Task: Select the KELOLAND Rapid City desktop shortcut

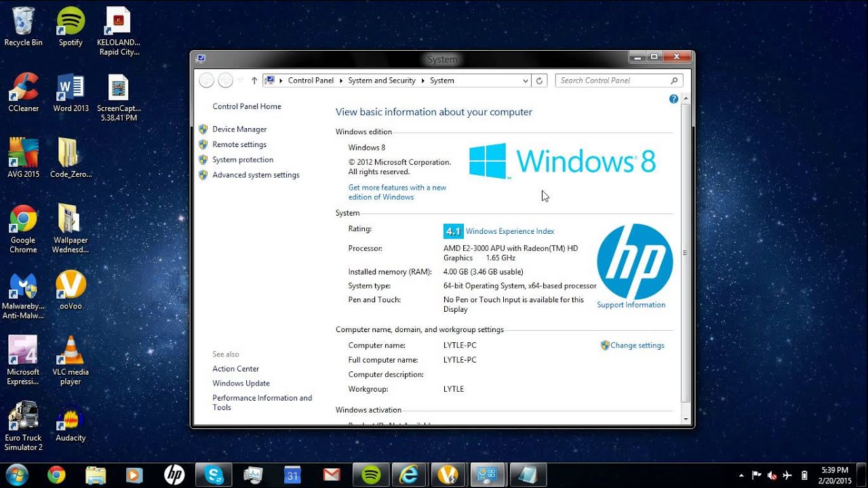Action: (118, 32)
